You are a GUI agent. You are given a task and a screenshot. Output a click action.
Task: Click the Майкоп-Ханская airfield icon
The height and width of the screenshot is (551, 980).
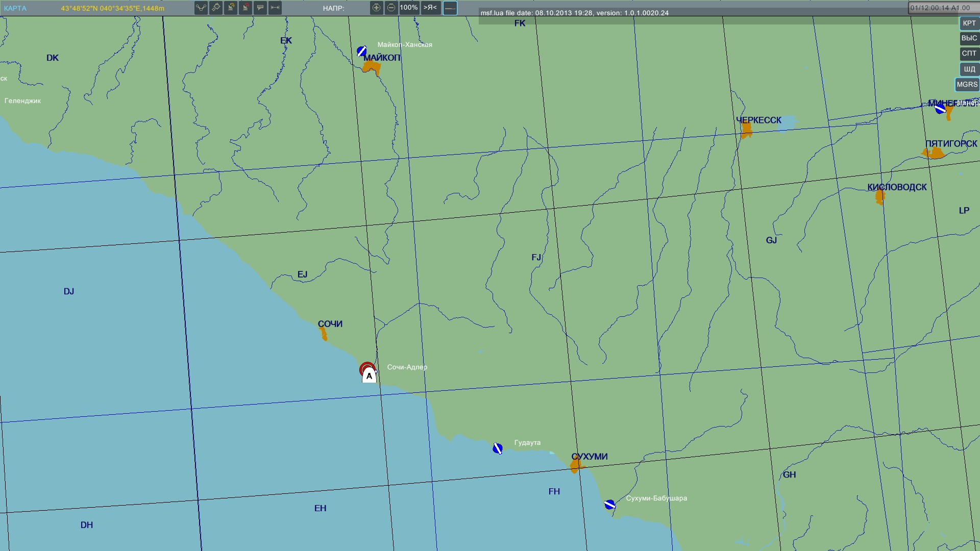coord(362,51)
